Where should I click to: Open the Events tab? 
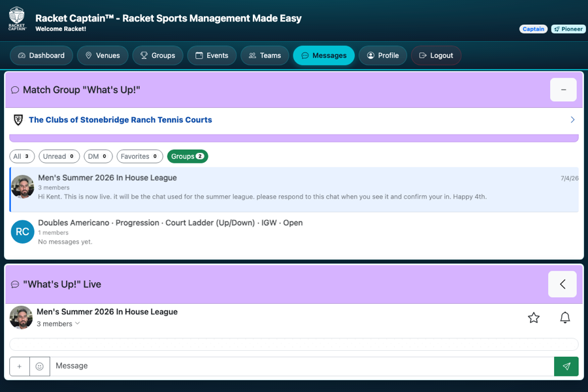(212, 56)
